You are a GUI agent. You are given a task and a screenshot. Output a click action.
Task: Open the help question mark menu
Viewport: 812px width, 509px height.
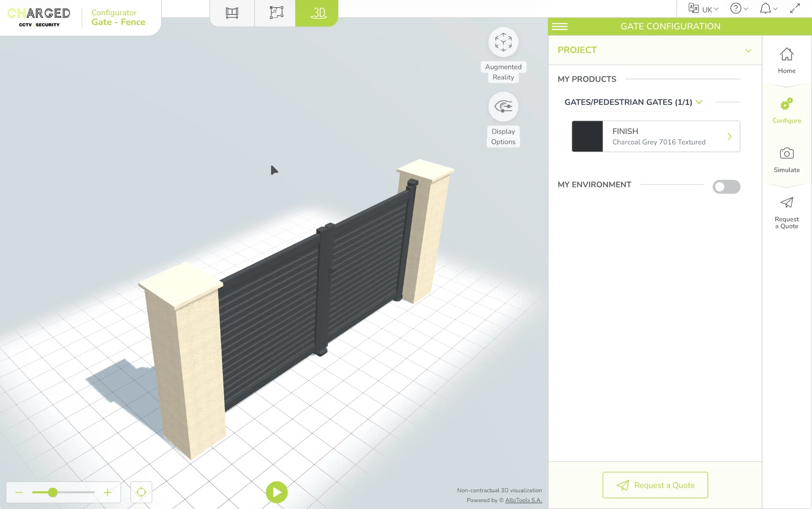[739, 9]
